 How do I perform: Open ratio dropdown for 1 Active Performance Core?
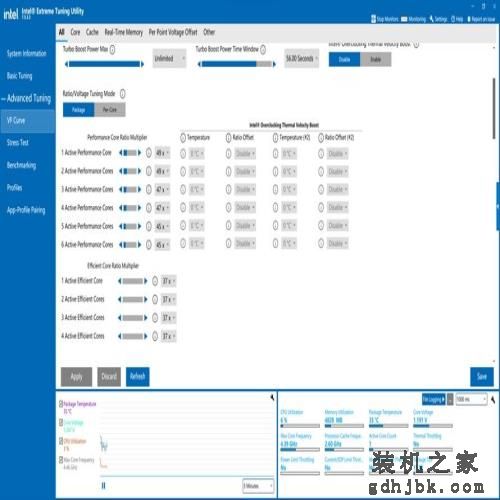(x=162, y=153)
